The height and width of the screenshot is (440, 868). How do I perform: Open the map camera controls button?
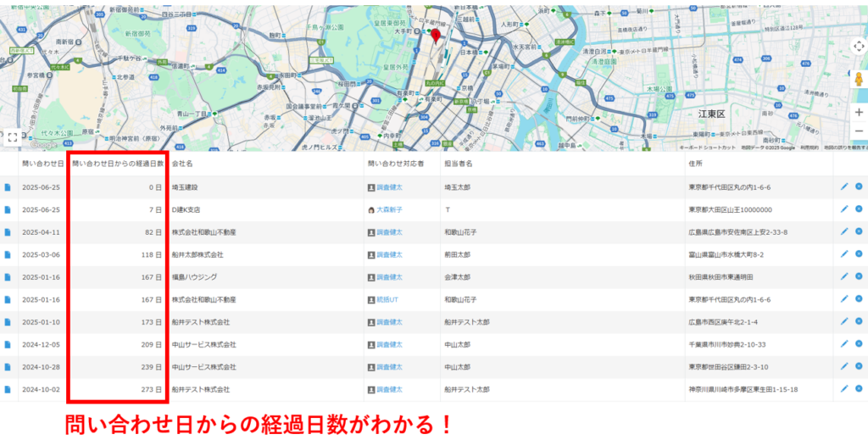click(x=859, y=46)
